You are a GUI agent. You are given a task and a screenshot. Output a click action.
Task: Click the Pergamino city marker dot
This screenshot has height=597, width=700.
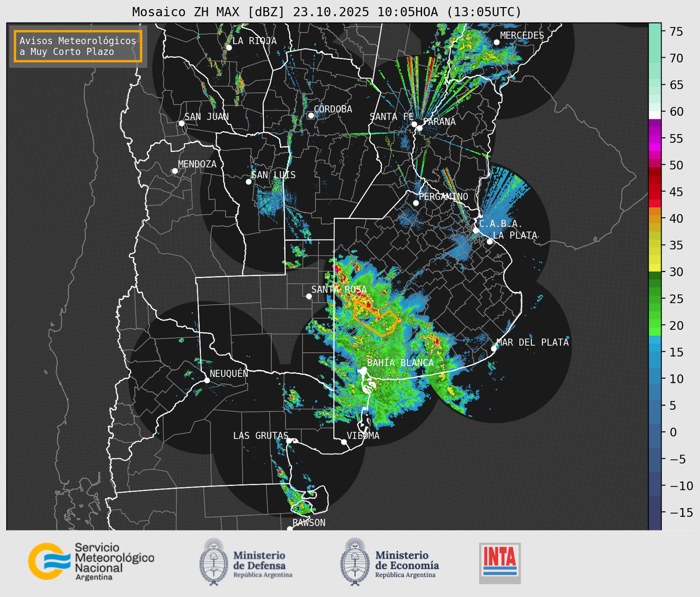point(416,203)
